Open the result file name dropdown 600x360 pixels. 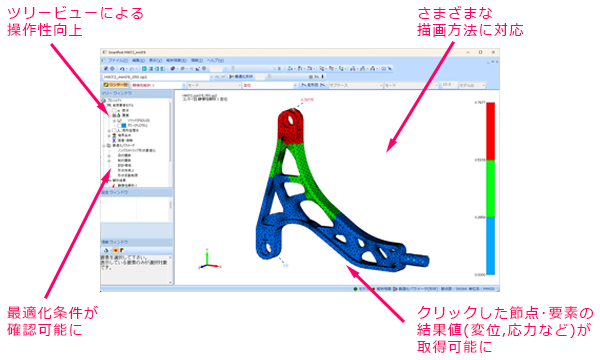click(x=212, y=77)
